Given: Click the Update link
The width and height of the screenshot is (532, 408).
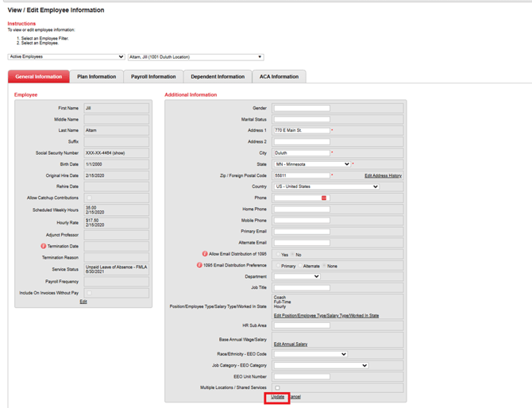Looking at the screenshot, I should click(277, 397).
